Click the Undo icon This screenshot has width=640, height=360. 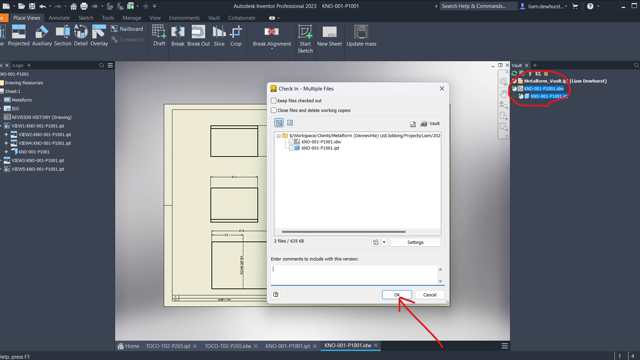point(42,6)
